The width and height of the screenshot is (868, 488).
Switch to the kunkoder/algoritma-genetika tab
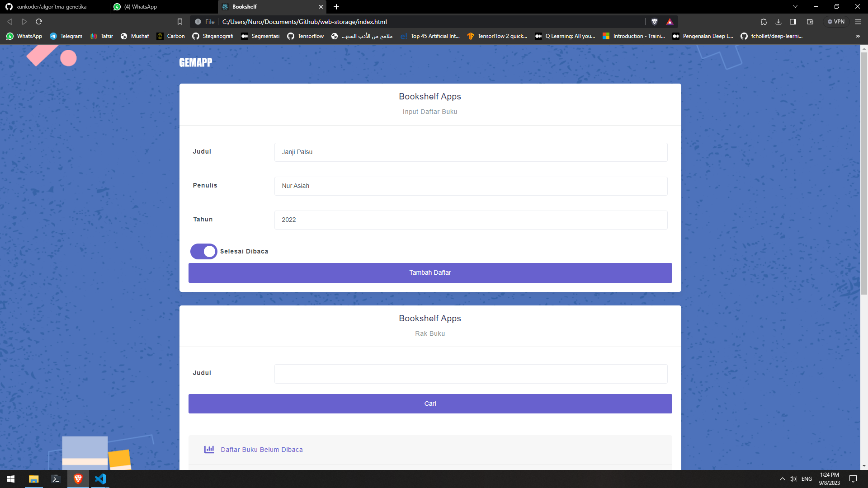pyautogui.click(x=51, y=7)
